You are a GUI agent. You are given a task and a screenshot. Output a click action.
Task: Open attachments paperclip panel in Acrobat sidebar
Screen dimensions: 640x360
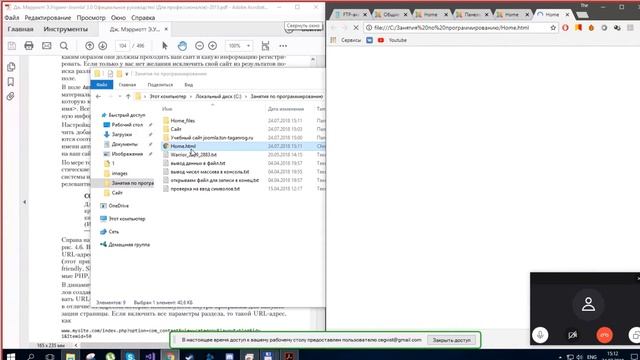(11, 96)
